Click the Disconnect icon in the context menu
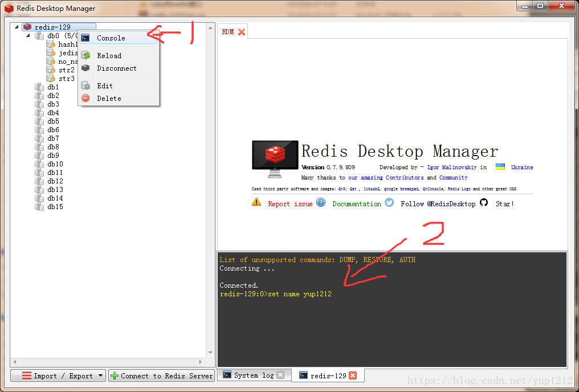579x392 pixels. coord(86,68)
